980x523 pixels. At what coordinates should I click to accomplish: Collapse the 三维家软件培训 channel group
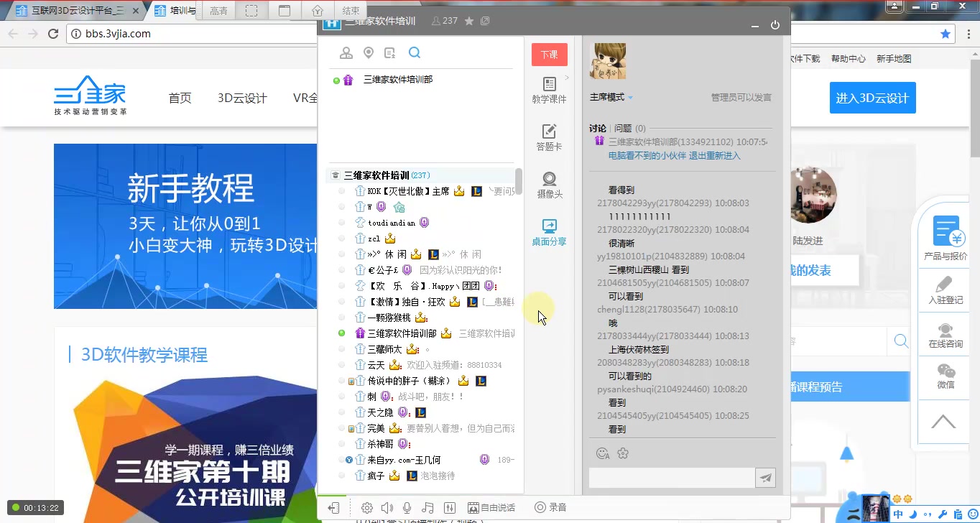(335, 175)
